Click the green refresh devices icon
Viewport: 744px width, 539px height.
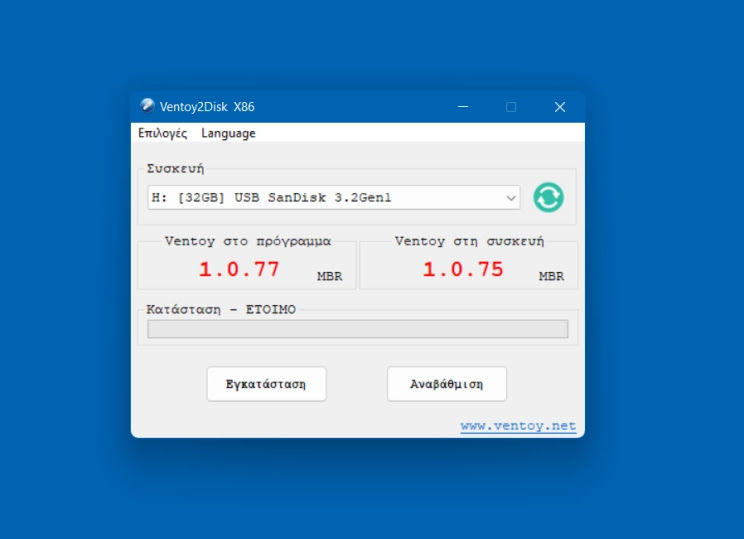tap(548, 197)
